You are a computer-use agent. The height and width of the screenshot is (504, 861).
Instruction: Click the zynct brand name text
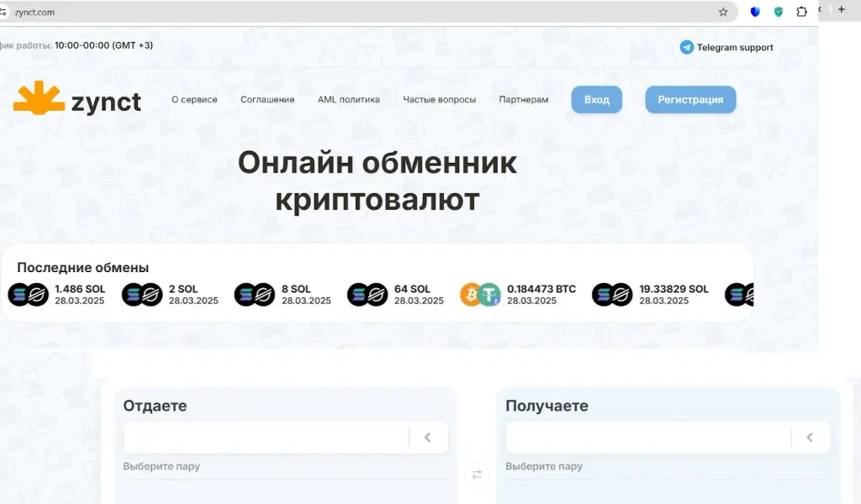click(x=106, y=102)
